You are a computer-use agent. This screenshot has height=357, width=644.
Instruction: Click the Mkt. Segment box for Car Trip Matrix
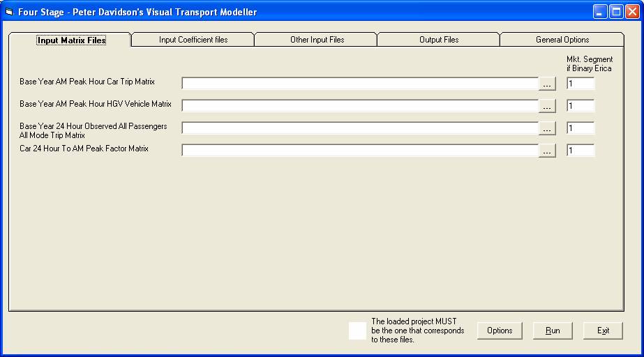coord(581,83)
